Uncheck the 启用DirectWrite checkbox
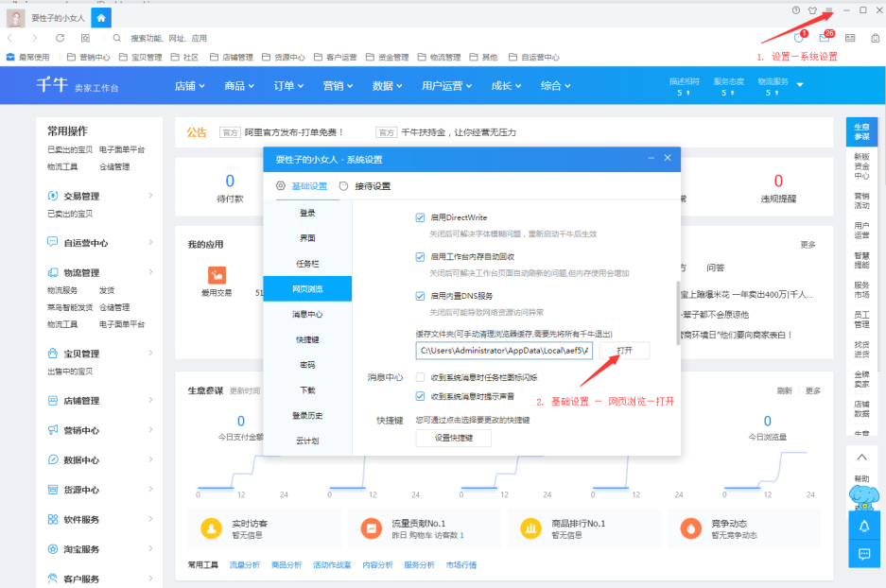886x588 pixels. (x=421, y=217)
